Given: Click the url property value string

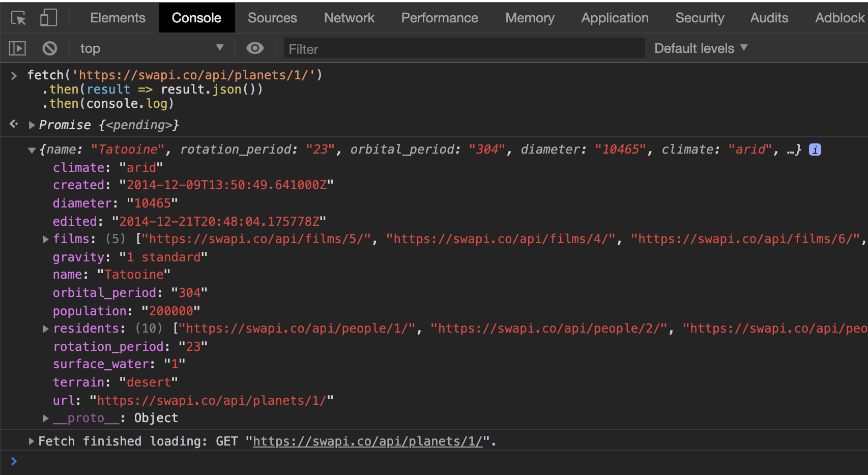Looking at the screenshot, I should [211, 401].
